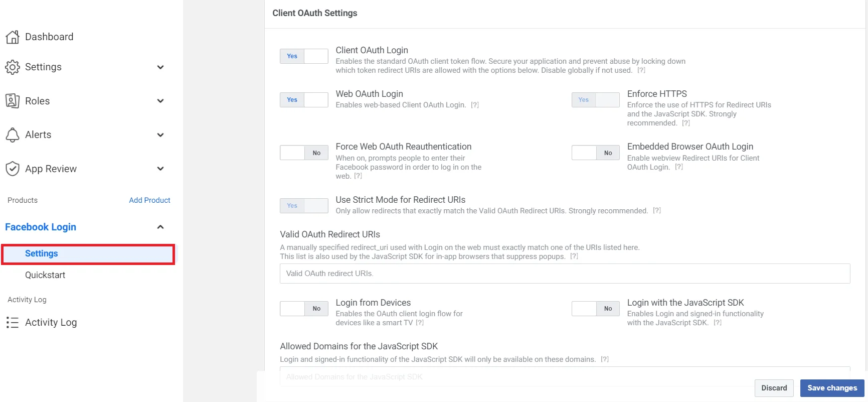Open help tooltip for Client OAuth Login
The width and height of the screenshot is (868, 402).
point(641,70)
